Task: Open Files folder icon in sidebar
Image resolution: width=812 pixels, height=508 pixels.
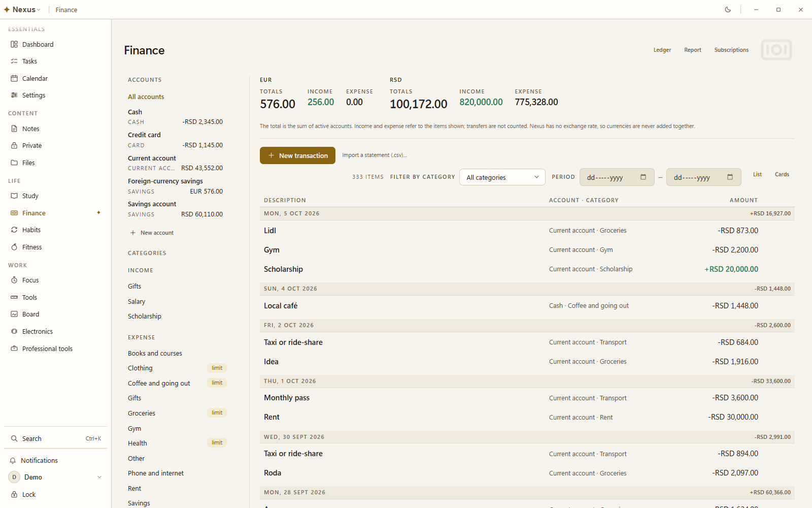Action: (x=14, y=163)
